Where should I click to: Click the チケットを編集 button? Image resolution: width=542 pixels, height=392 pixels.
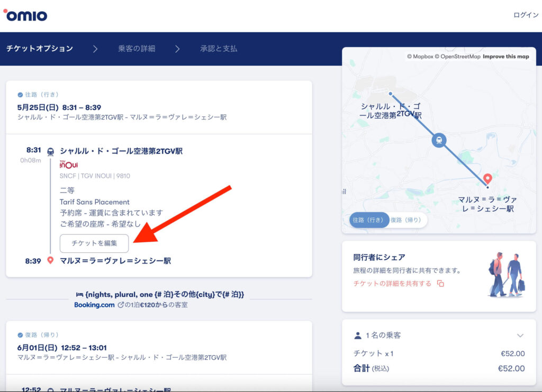pos(94,243)
